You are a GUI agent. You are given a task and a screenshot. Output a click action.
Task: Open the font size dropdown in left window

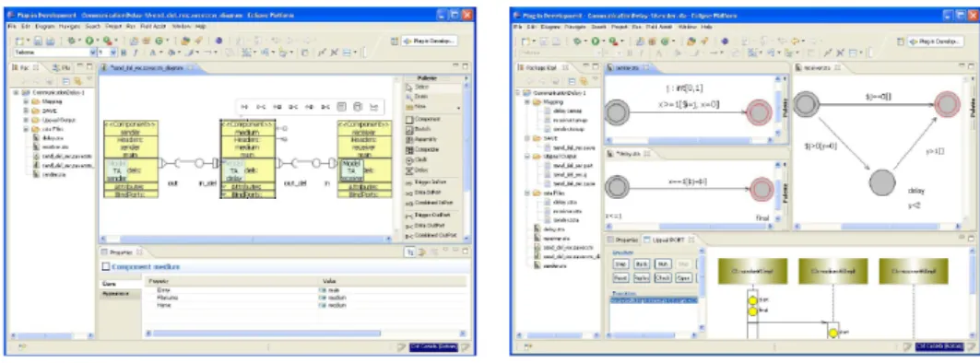114,53
